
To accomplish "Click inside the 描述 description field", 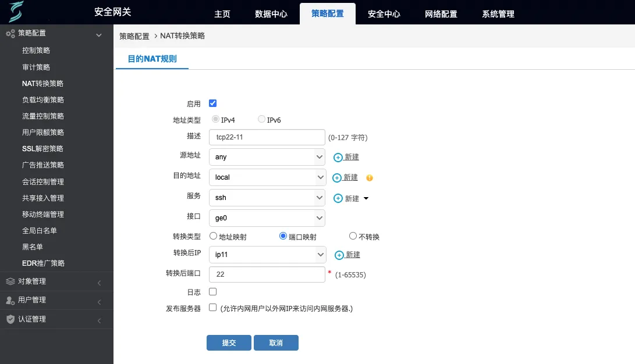I will pyautogui.click(x=267, y=137).
